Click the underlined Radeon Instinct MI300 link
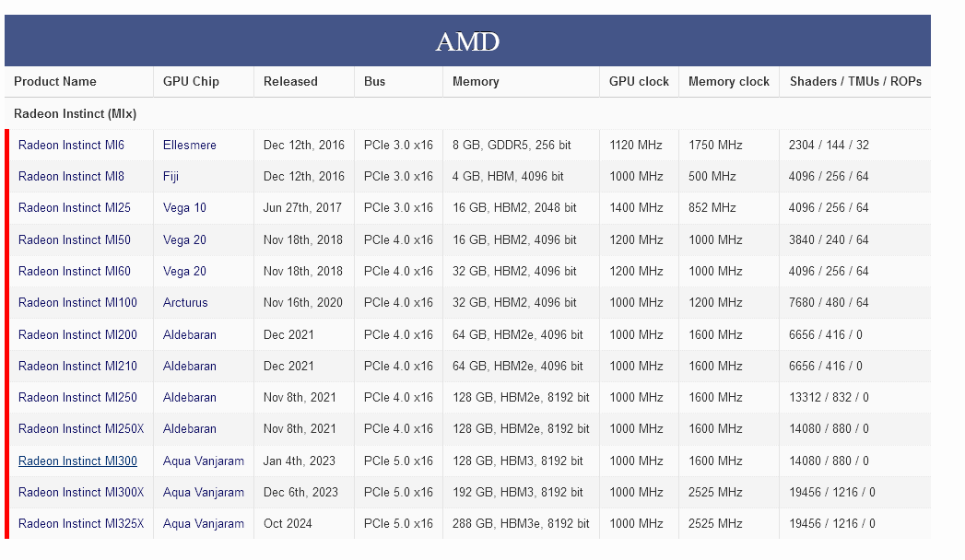Image resolution: width=965 pixels, height=560 pixels. pyautogui.click(x=77, y=461)
